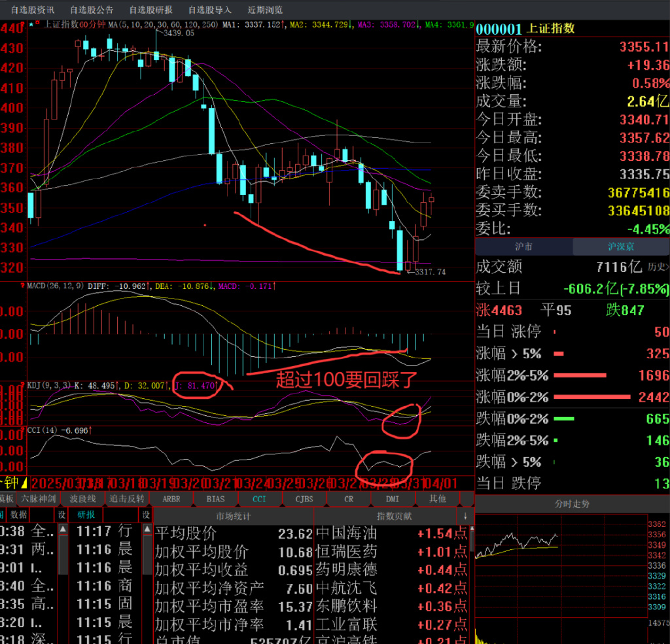Image resolution: width=670 pixels, height=644 pixels.
Task: Open the 自选股资讯 menu tab
Action: click(33, 10)
